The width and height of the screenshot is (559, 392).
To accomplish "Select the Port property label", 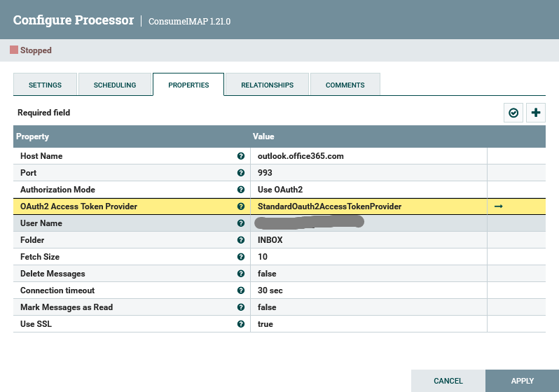I will tap(29, 173).
